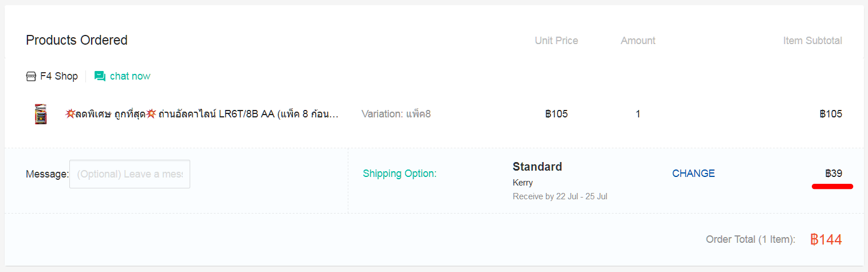
Task: Click the chat bubble icon
Action: 100,76
